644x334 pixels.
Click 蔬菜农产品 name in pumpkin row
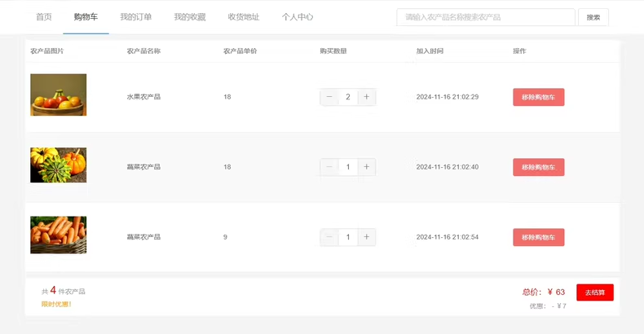(143, 167)
